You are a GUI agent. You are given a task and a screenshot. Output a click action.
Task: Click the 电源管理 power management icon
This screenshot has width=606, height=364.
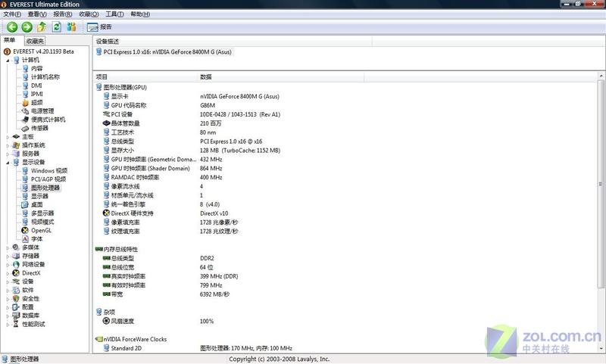point(25,110)
